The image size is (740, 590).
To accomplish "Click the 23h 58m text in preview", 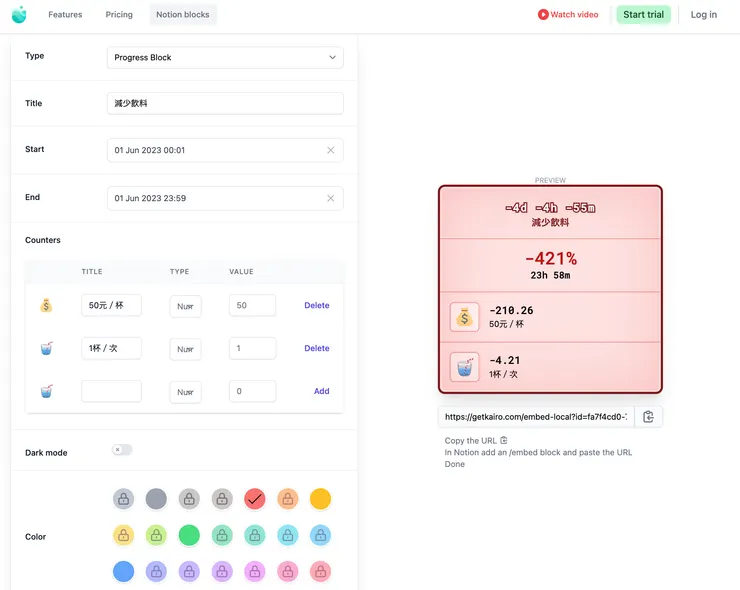I will 550,275.
